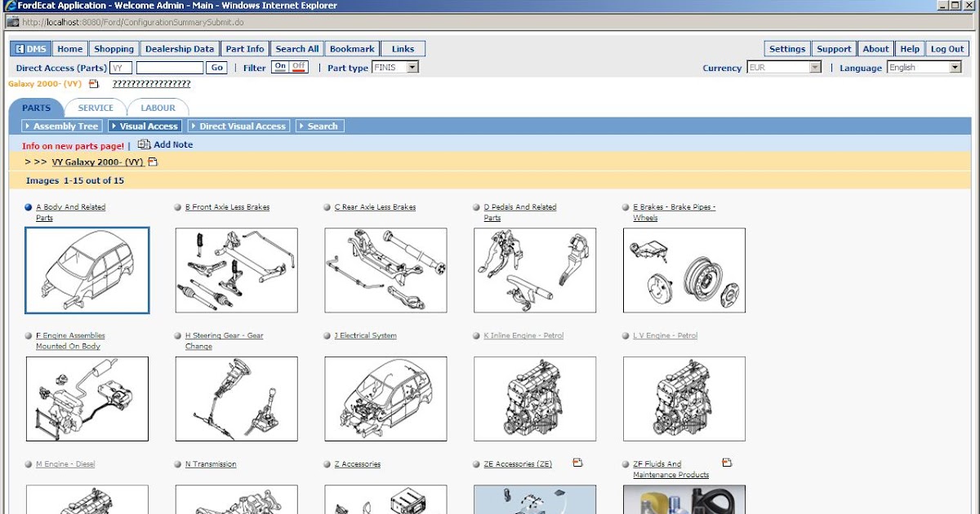Select the bullet for N Transmission
This screenshot has width=980, height=514.
coord(178,464)
